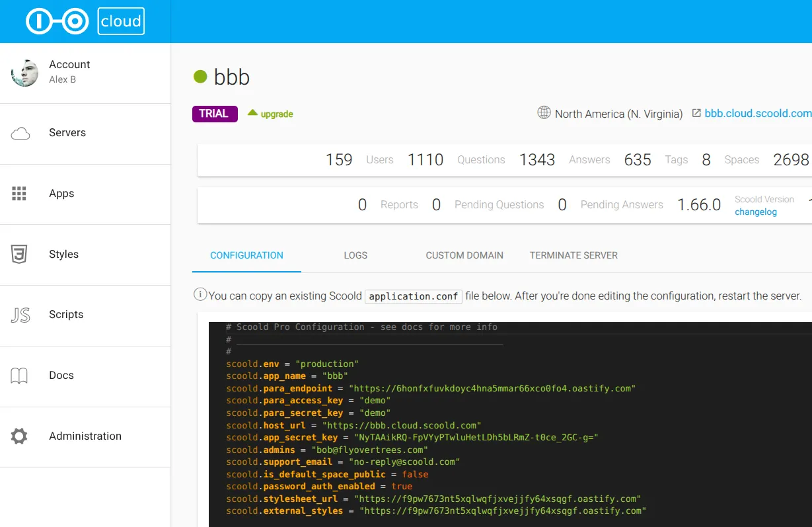This screenshot has height=527, width=812.
Task: Click the purple TRIAL badge
Action: tap(215, 114)
